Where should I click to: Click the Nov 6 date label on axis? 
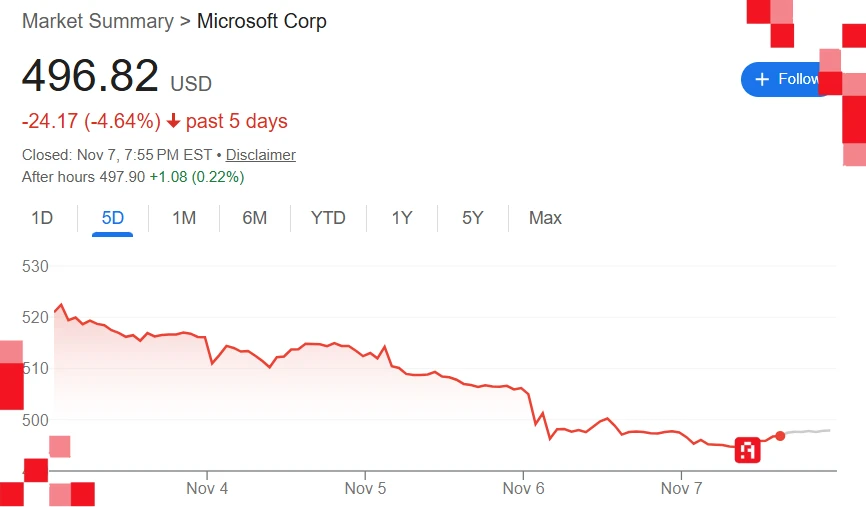click(x=523, y=489)
